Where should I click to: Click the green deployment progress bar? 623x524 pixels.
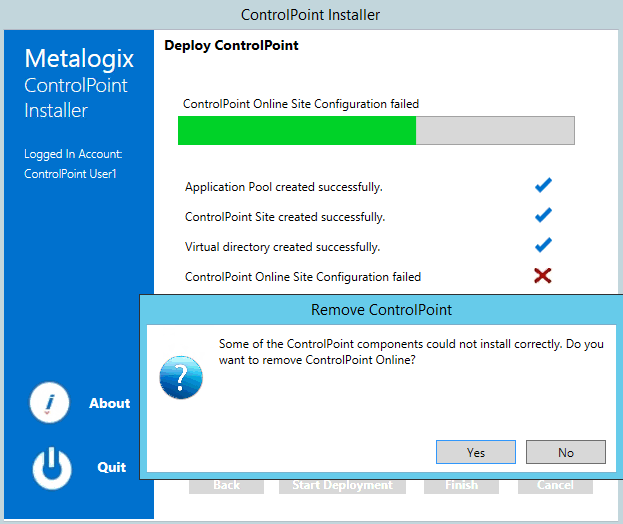pos(376,130)
